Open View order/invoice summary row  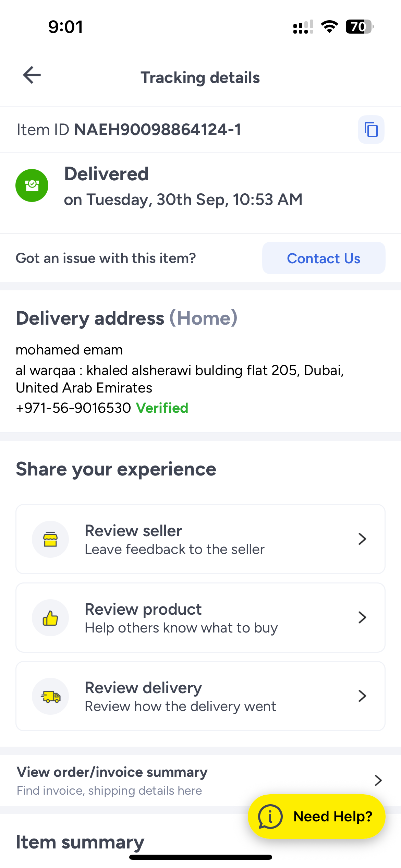112,780
